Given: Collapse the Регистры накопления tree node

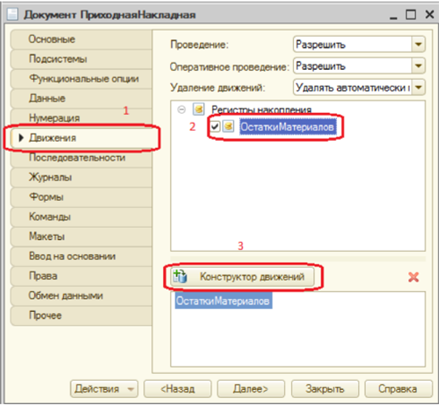Looking at the screenshot, I should (181, 109).
